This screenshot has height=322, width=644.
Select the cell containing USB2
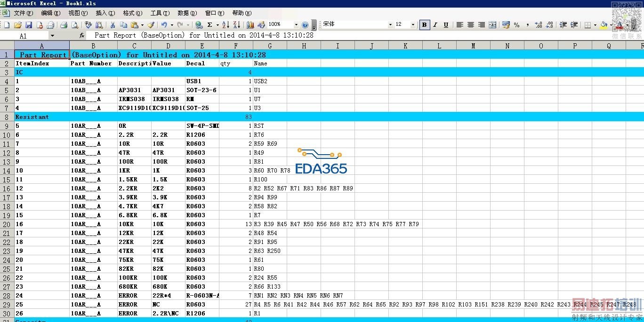click(270, 81)
